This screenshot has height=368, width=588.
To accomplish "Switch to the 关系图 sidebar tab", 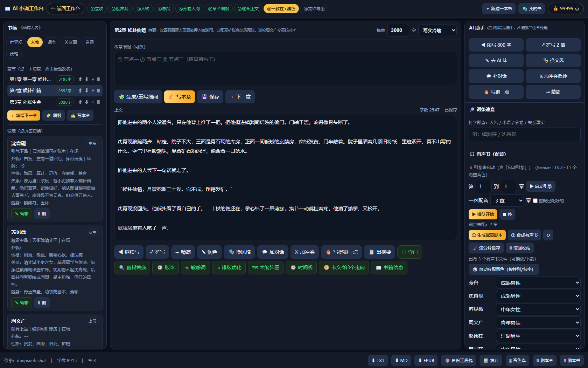I will point(71,42).
